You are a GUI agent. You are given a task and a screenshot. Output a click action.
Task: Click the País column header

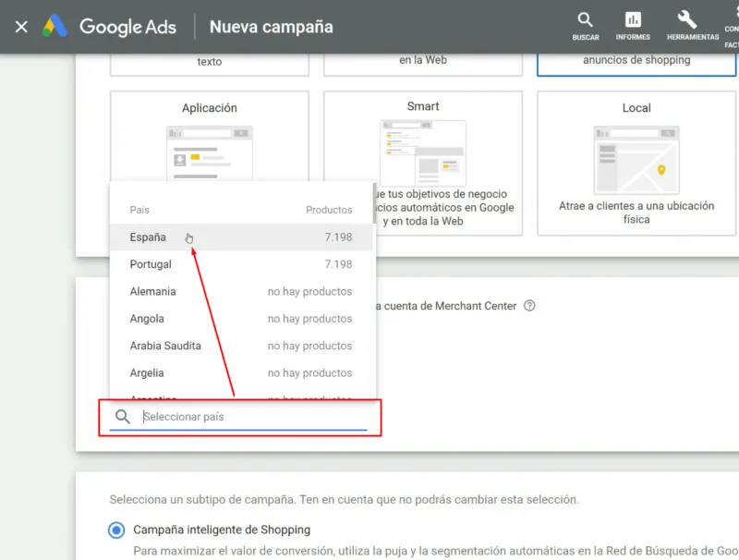[139, 210]
